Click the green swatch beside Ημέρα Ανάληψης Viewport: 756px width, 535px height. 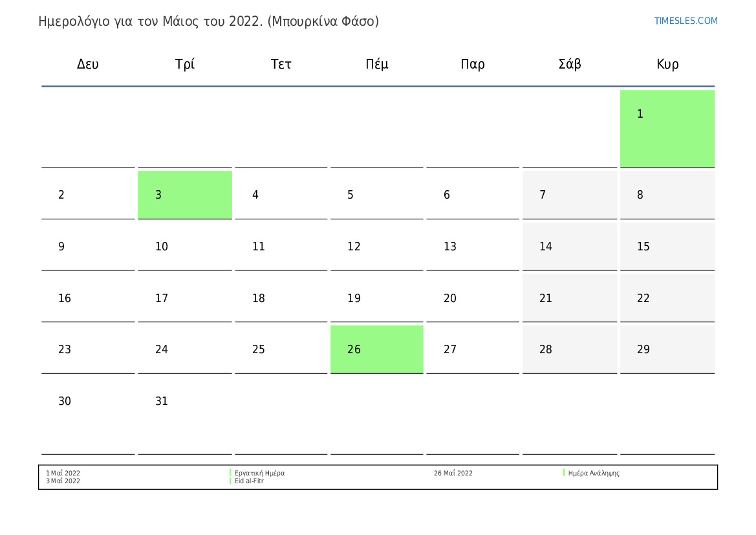pos(564,473)
